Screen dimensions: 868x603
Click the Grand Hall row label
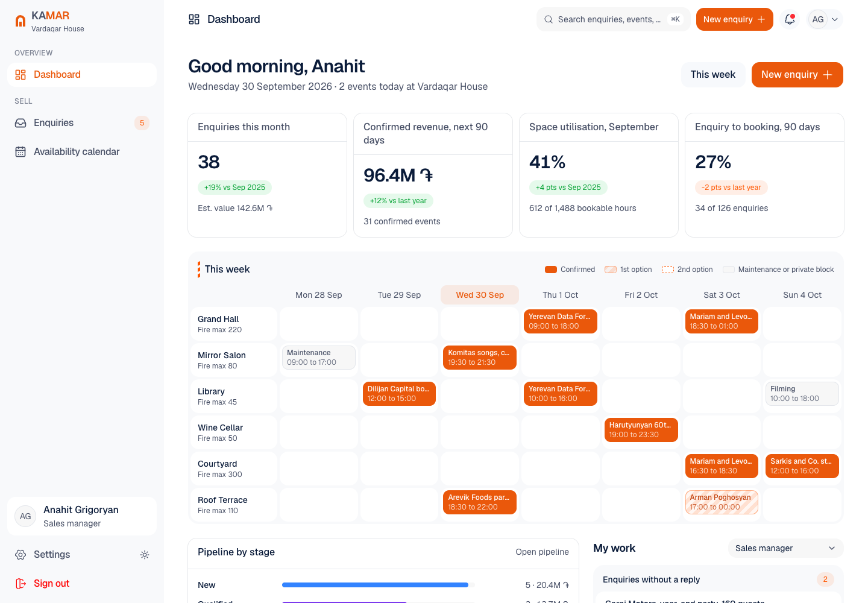click(234, 324)
